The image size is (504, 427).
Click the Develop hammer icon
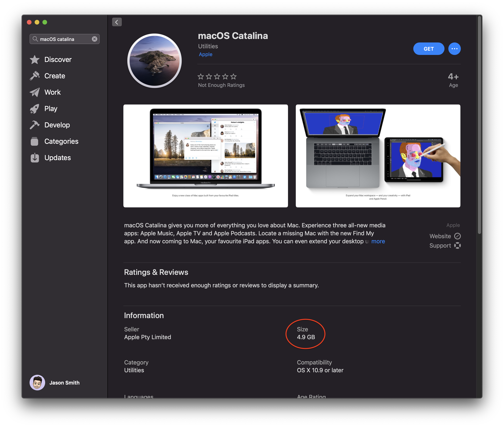(35, 125)
